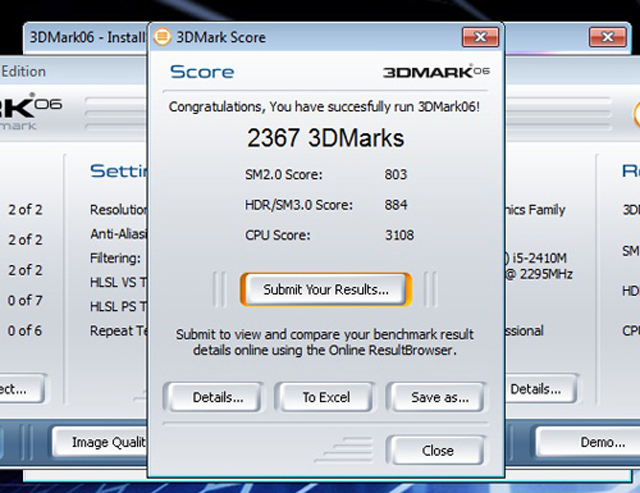Viewport: 640px width, 493px height.
Task: Close the 3DMark06 main window via red X
Action: point(608,37)
